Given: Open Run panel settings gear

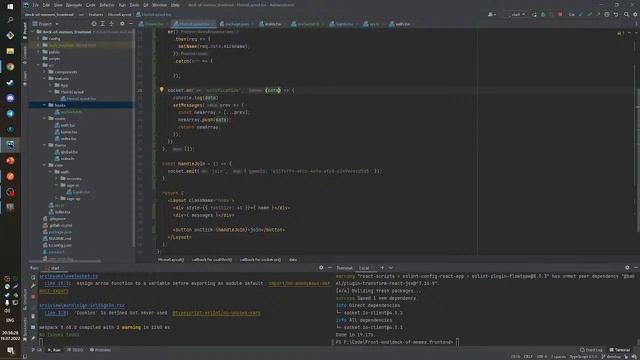Looking at the screenshot, I should click(x=321, y=268).
